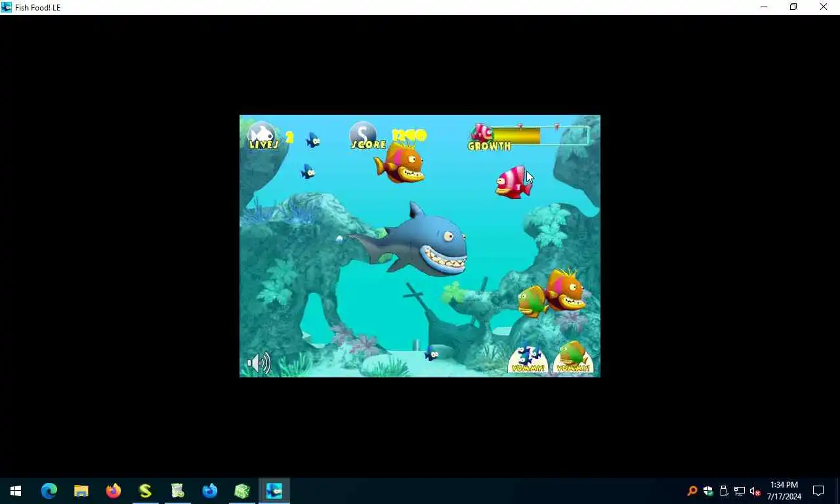This screenshot has width=840, height=504.
Task: Open Firefox from the taskbar
Action: tap(114, 491)
